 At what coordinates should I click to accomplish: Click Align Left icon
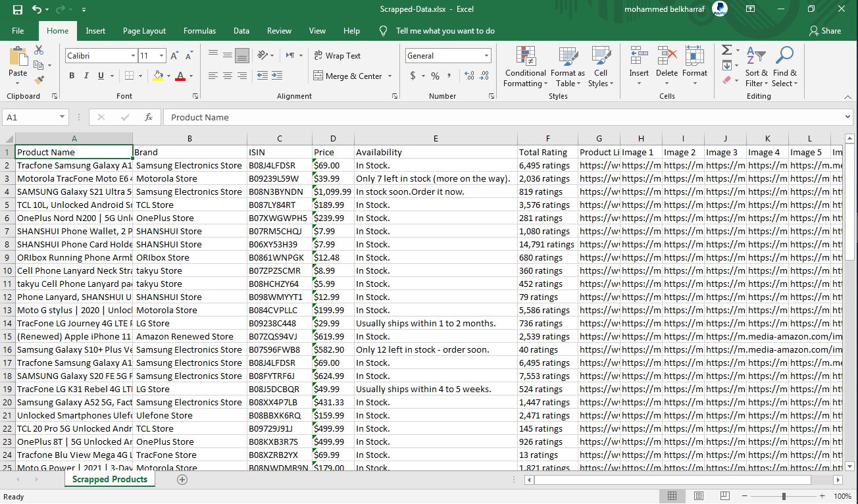[x=213, y=76]
